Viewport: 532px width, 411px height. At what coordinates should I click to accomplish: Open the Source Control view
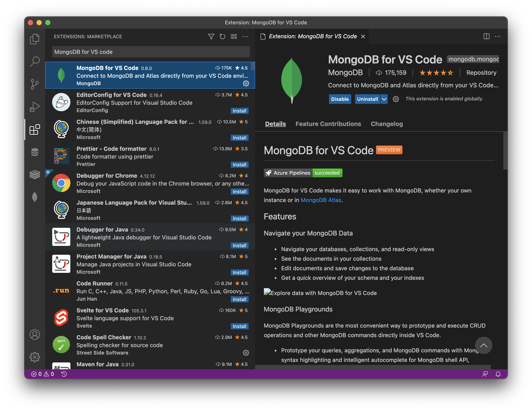(x=35, y=84)
